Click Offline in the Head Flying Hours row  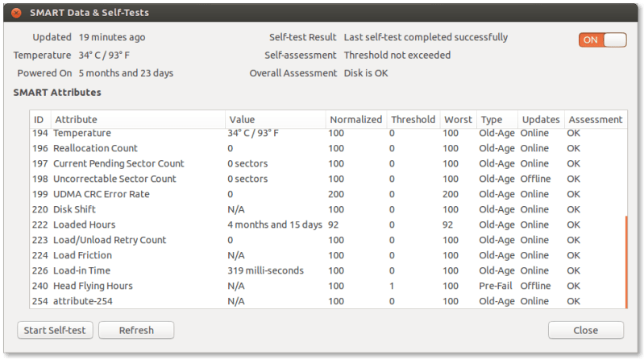(x=535, y=286)
